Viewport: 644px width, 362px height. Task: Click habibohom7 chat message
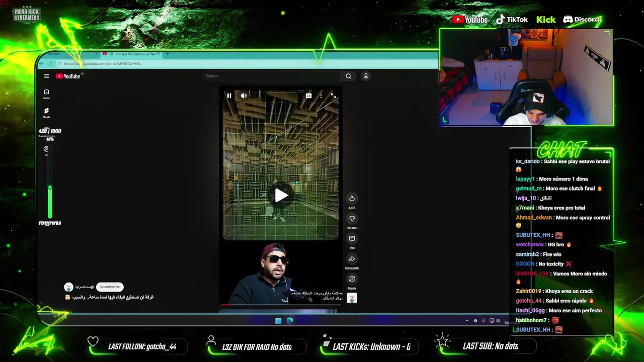coord(537,320)
